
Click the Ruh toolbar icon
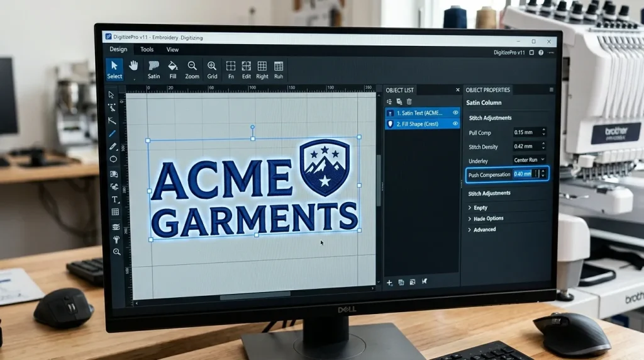coord(279,69)
